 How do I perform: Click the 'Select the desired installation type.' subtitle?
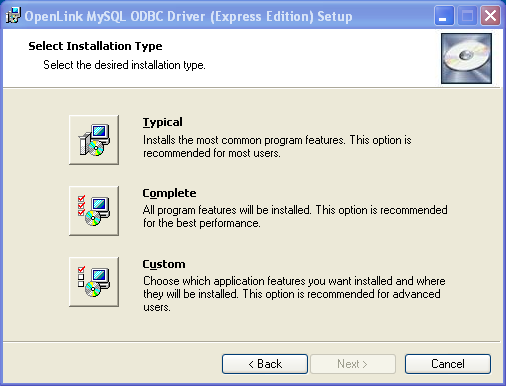124,65
